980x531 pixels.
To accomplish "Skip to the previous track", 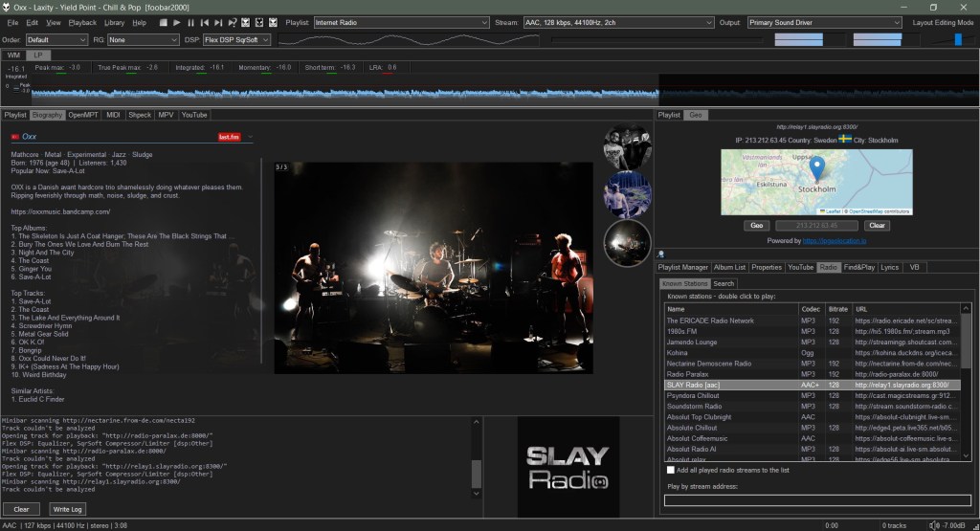I will point(205,22).
